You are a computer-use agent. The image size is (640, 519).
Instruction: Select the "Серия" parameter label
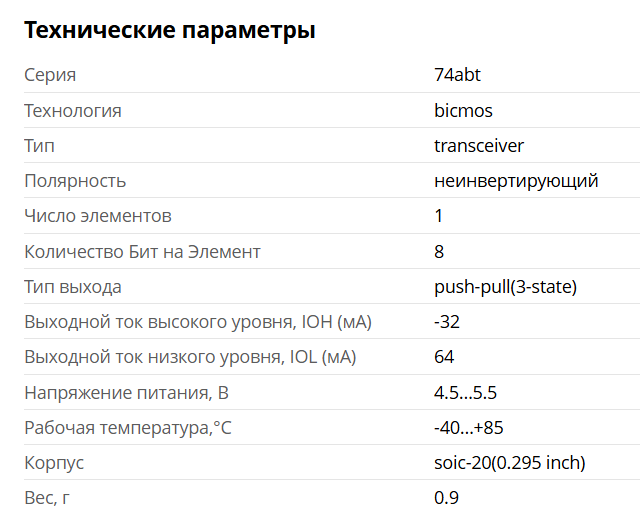tap(50, 75)
